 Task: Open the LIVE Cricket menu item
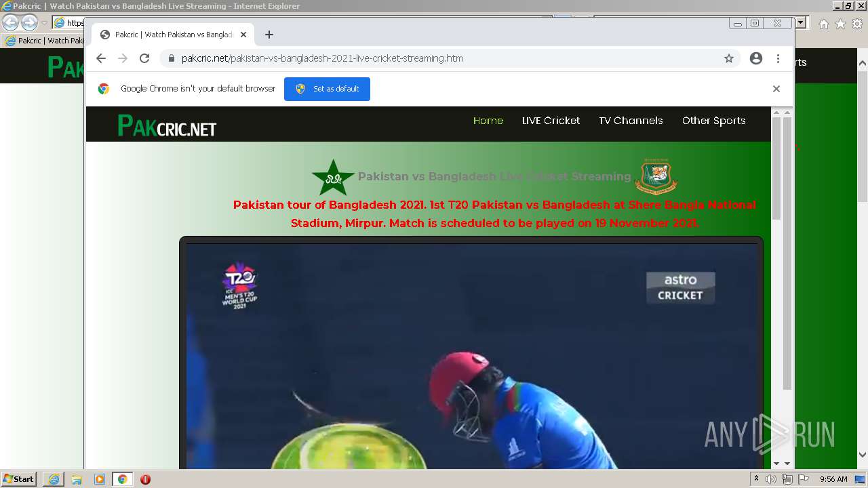click(551, 121)
